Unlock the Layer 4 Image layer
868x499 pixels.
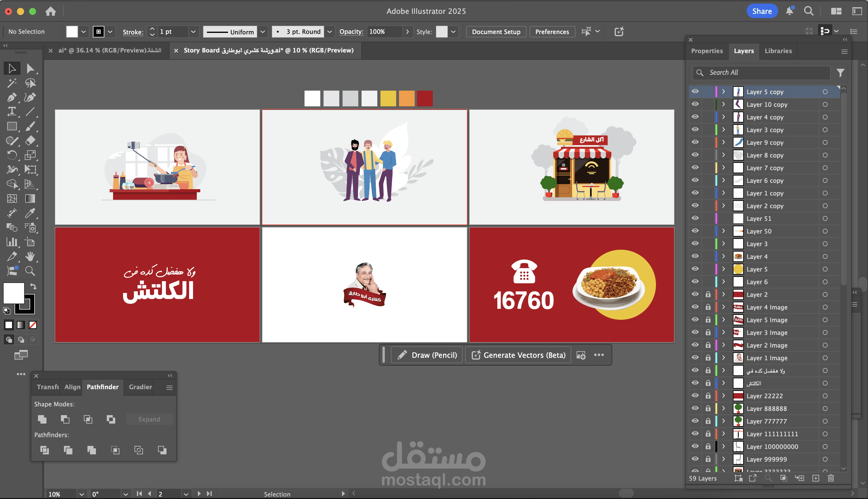tap(708, 307)
